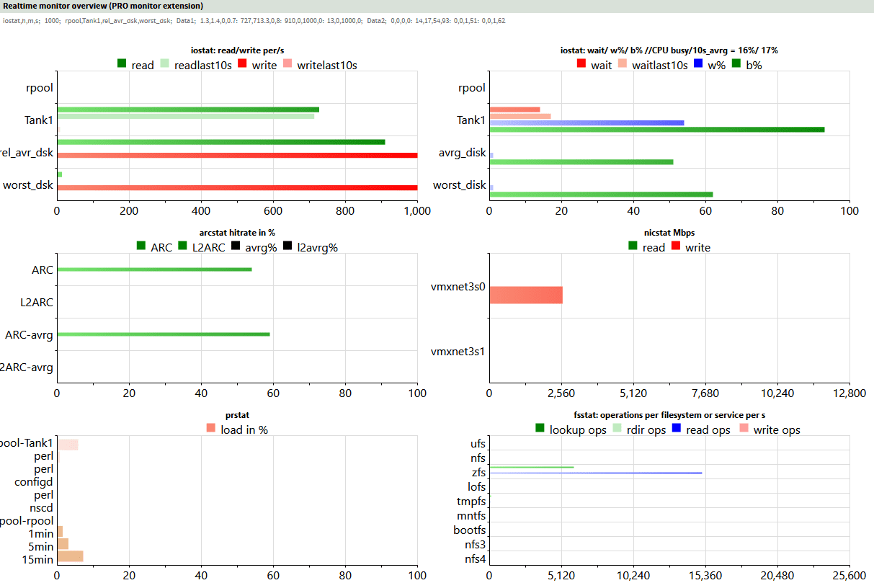Select Tank1 blue w% bar

(x=587, y=122)
